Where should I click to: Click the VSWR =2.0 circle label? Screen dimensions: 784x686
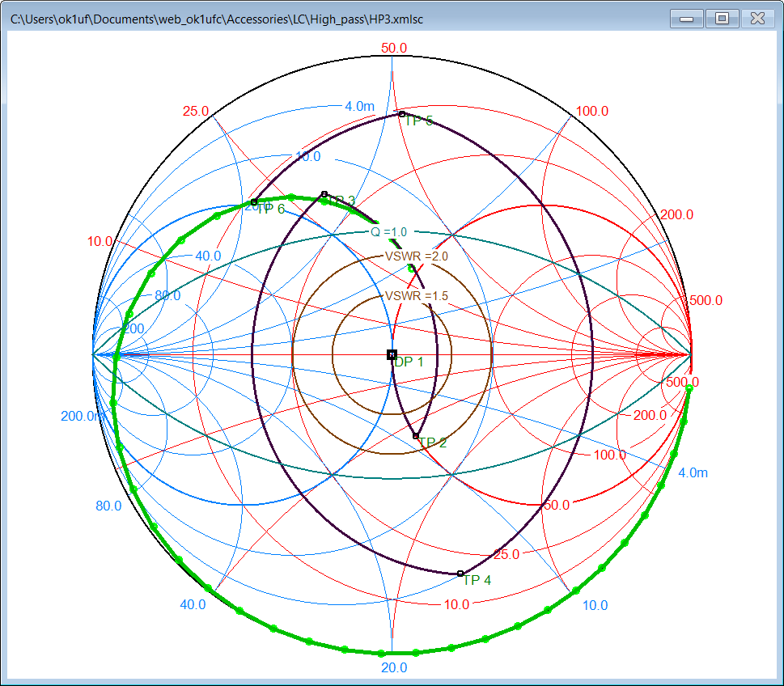(416, 256)
